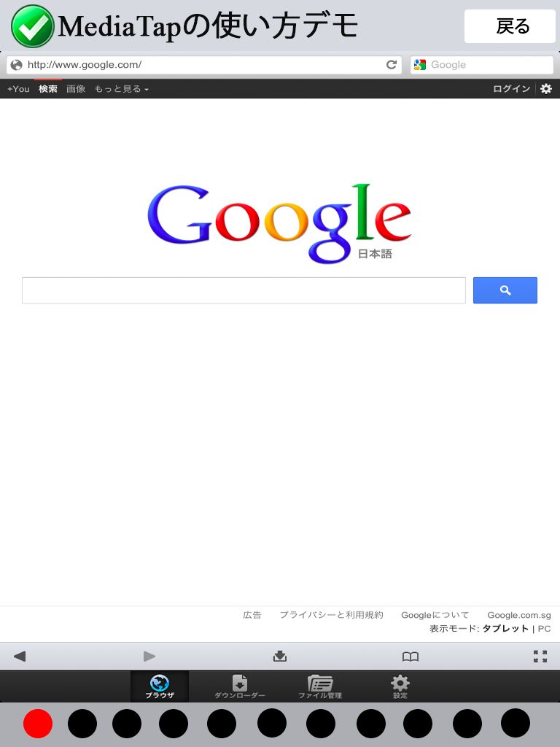This screenshot has width=560, height=747.
Task: Open bookmarks with the book icon
Action: coord(411,657)
